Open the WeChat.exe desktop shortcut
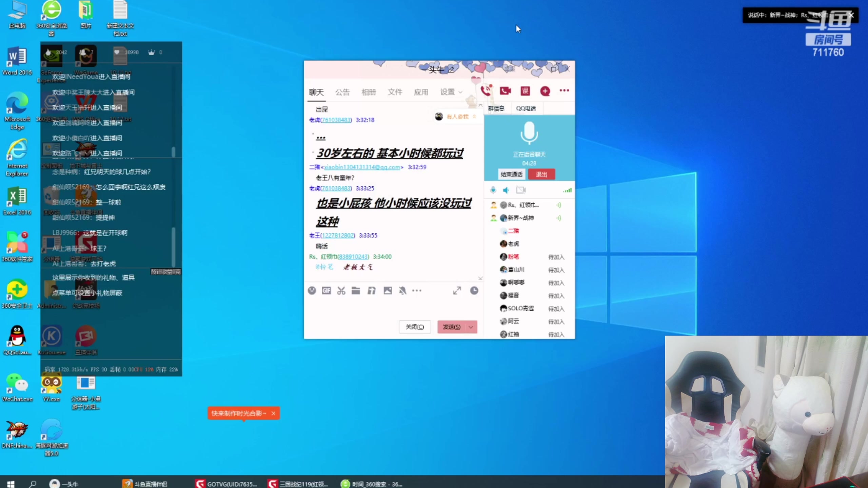 pos(17,387)
